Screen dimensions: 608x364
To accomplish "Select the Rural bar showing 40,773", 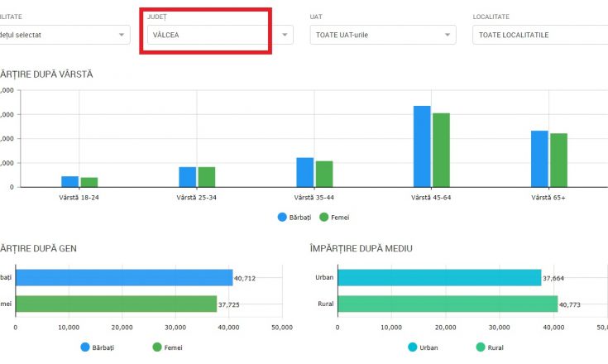I will [x=448, y=304].
